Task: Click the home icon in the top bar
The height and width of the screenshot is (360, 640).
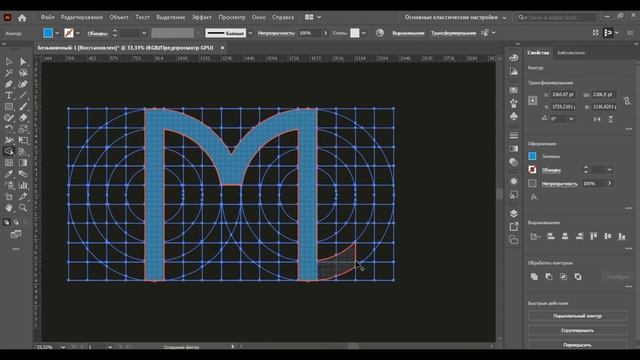Action: click(x=22, y=18)
